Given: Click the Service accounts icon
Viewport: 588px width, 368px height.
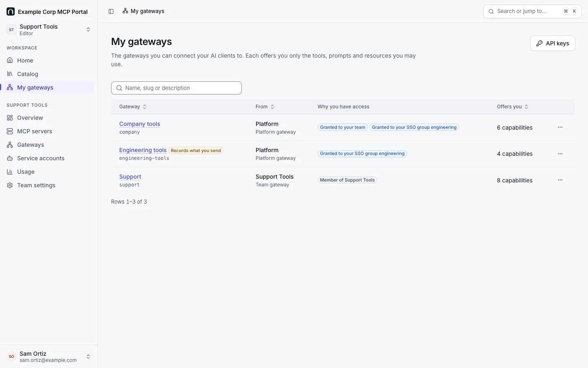Looking at the screenshot, I should point(10,158).
